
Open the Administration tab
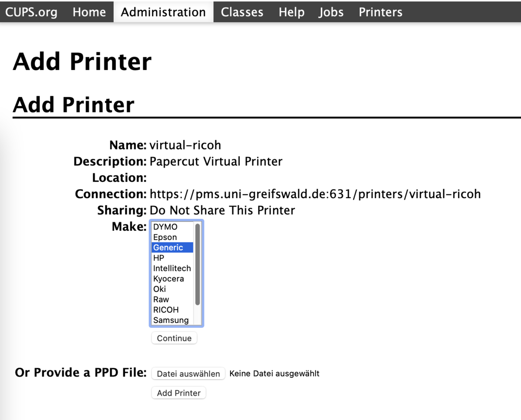(x=163, y=12)
